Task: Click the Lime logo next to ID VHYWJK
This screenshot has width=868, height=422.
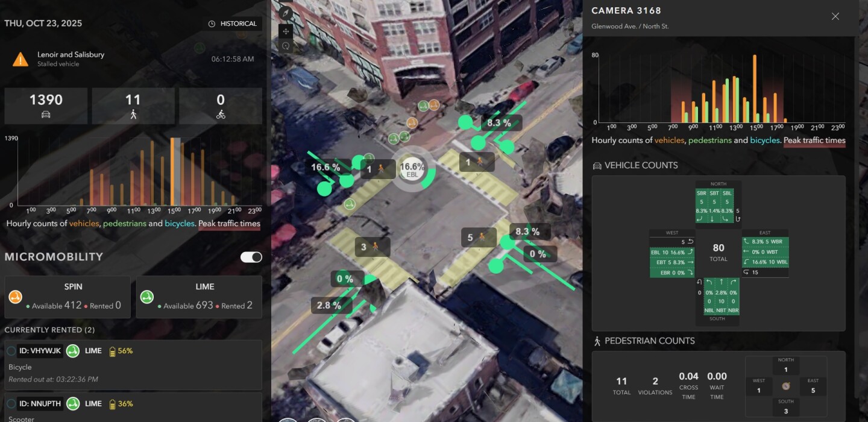Action: point(74,350)
